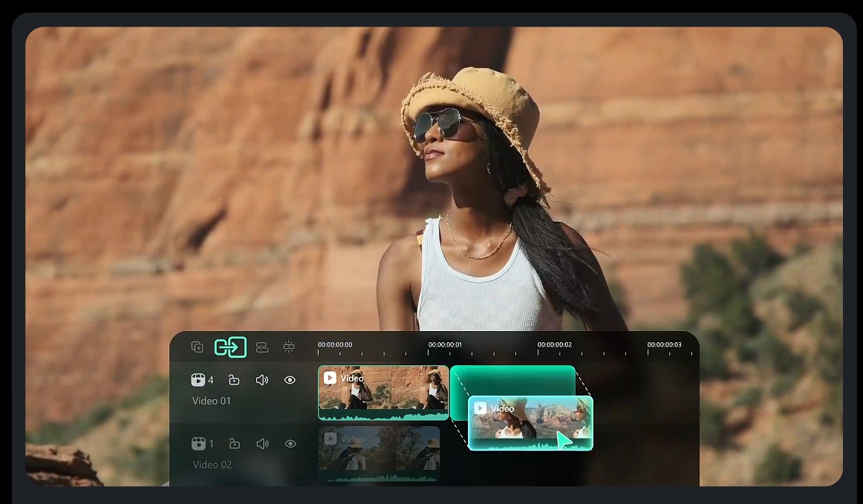Mute the Video 02 track audio

262,443
